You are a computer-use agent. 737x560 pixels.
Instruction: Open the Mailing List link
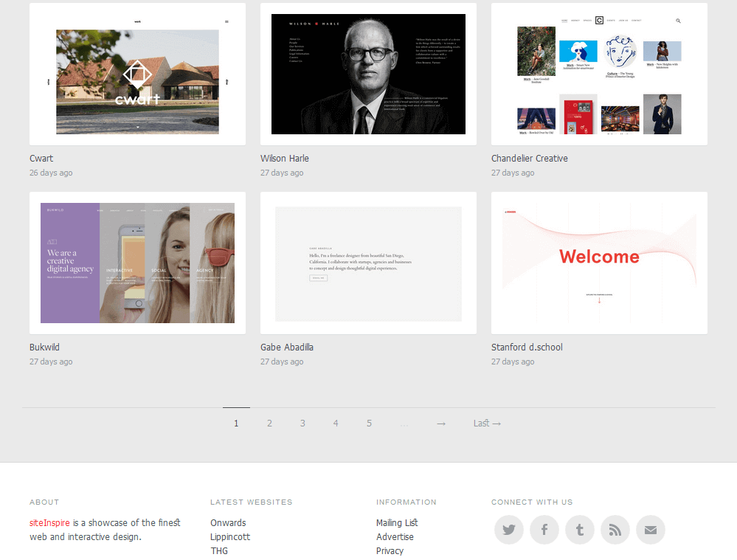click(397, 523)
